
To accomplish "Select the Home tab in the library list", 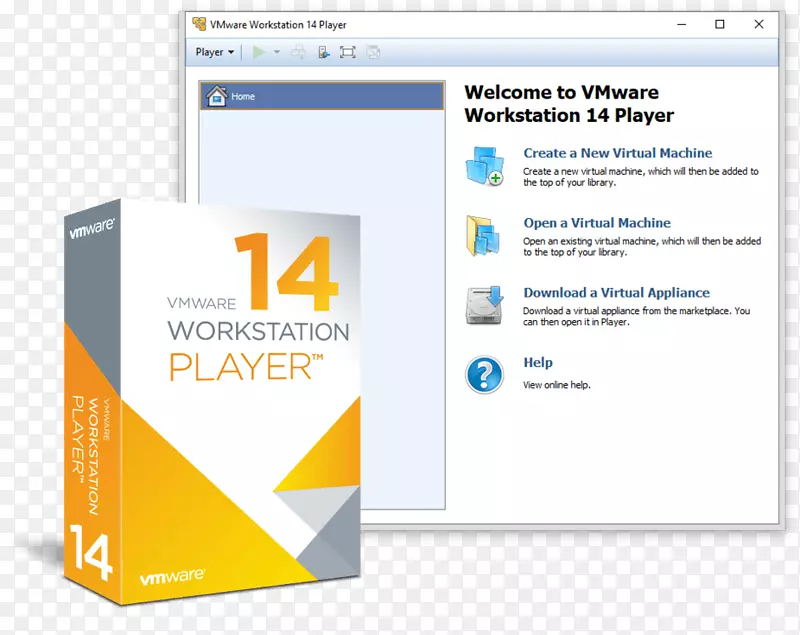I will [x=245, y=96].
